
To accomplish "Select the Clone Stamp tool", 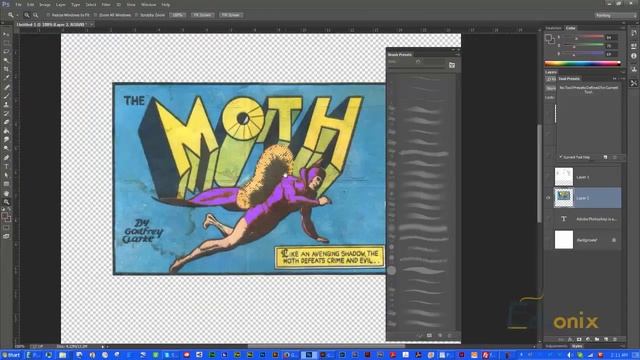I will pos(6,104).
